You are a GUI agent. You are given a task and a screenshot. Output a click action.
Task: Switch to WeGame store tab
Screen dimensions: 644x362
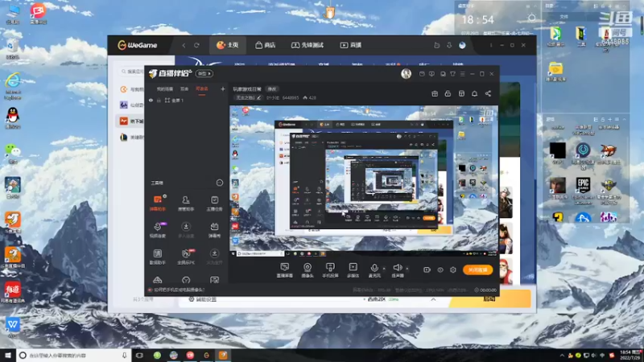pos(265,45)
